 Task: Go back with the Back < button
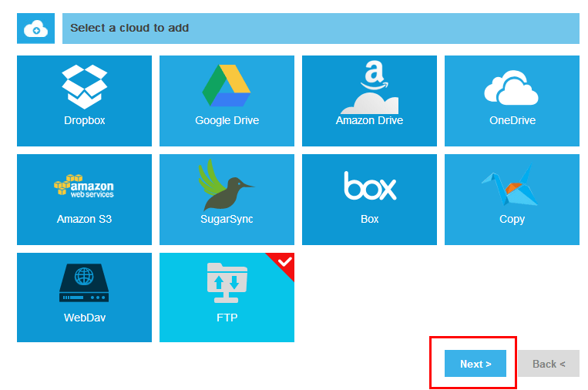[549, 363]
